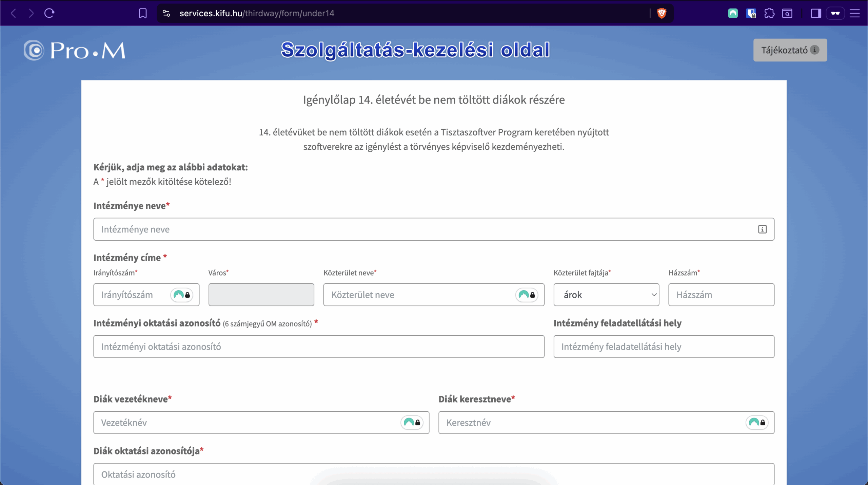Click password manager icon in Irányítószám field
Viewport: 868px width, 485px height.
182,295
